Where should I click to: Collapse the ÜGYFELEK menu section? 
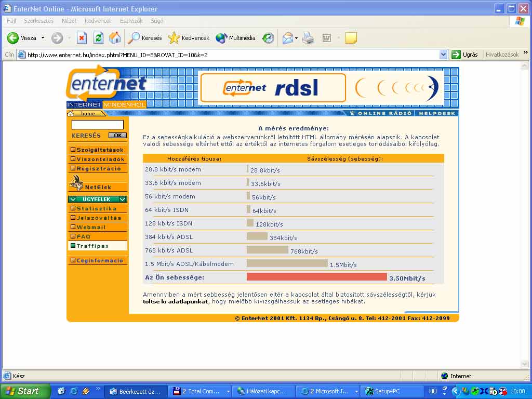[97, 199]
